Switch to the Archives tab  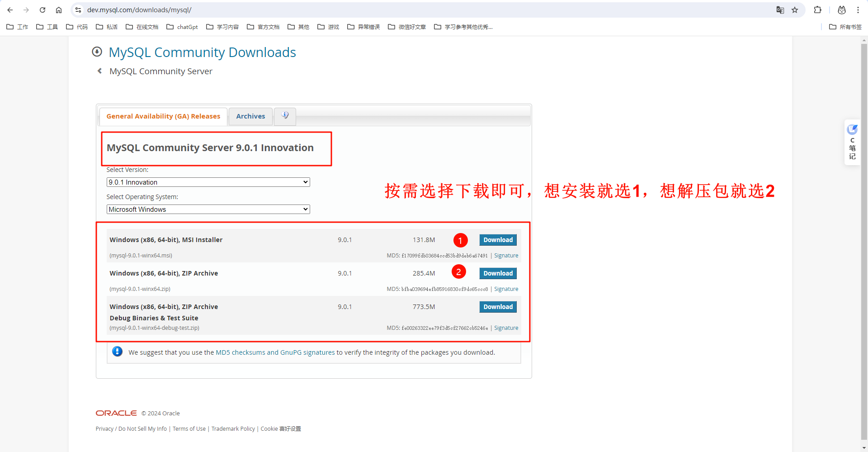click(250, 116)
